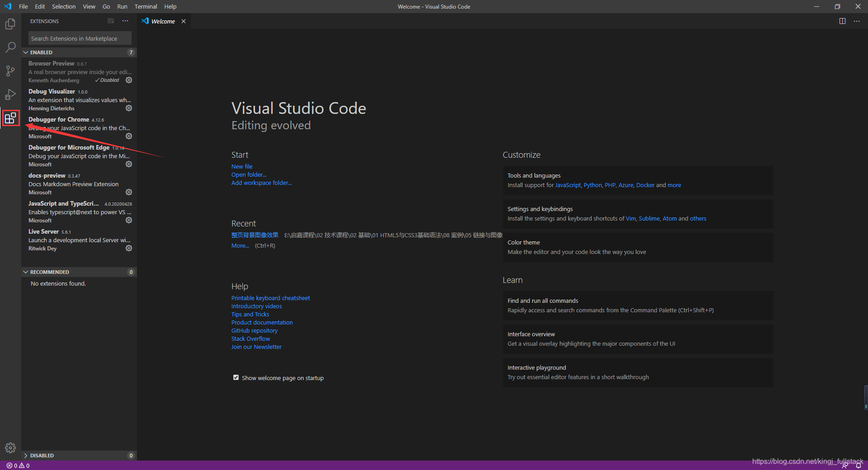868x470 pixels.
Task: Open GitHub repository link
Action: (255, 330)
